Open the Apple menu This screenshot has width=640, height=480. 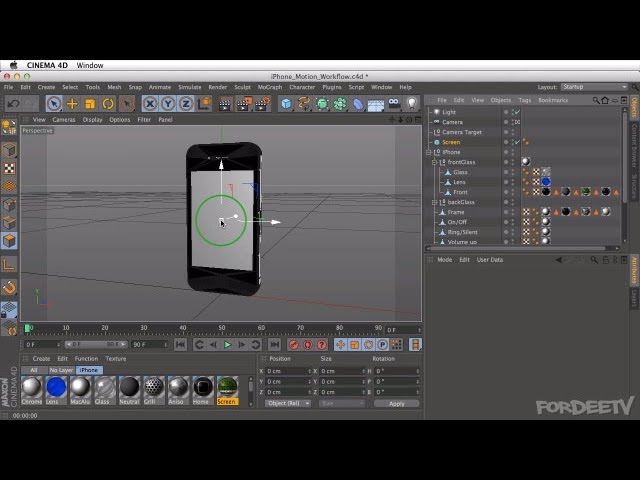[13, 65]
